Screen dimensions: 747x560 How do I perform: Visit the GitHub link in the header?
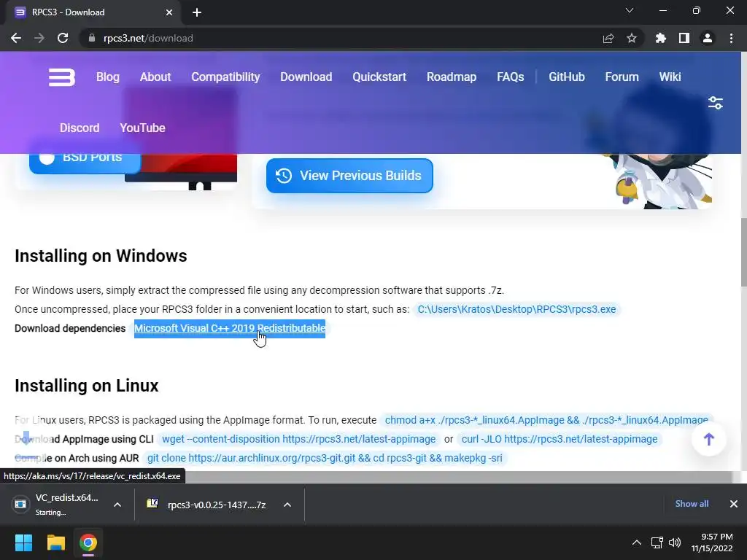coord(566,77)
